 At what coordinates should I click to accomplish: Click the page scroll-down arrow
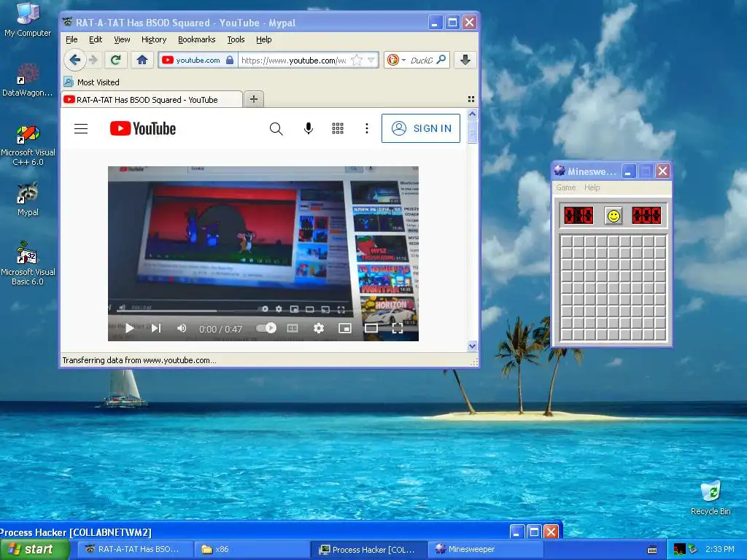click(472, 346)
